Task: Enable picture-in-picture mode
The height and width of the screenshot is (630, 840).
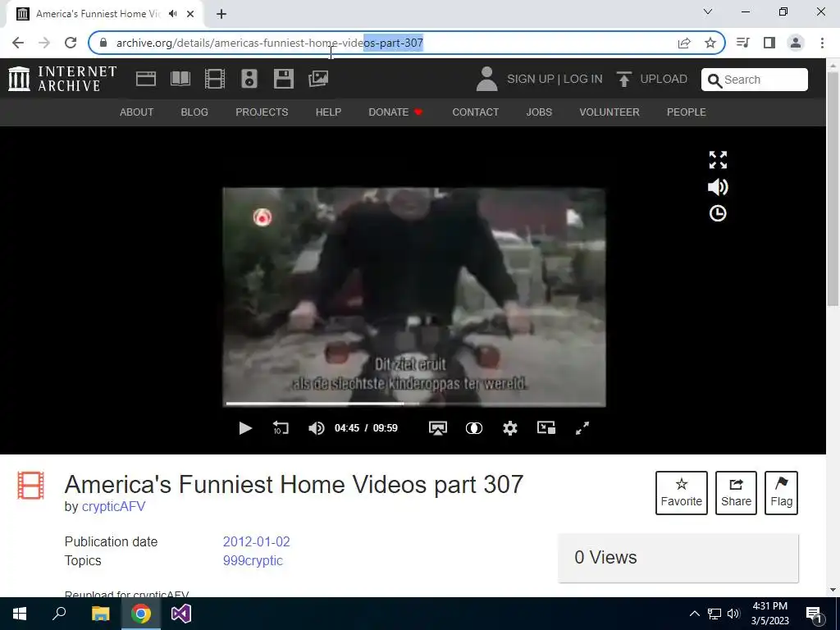Action: pos(546,427)
